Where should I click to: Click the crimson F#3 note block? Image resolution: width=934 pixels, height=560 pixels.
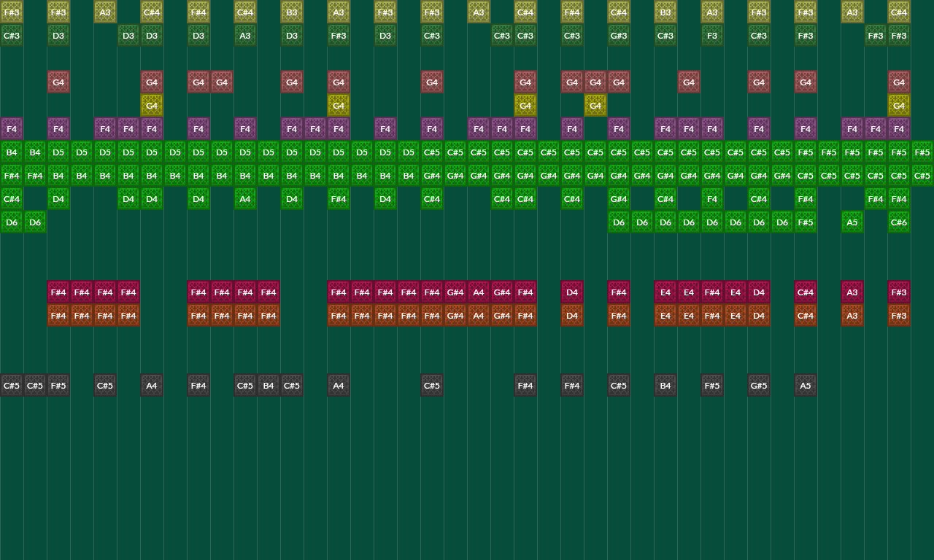[899, 292]
